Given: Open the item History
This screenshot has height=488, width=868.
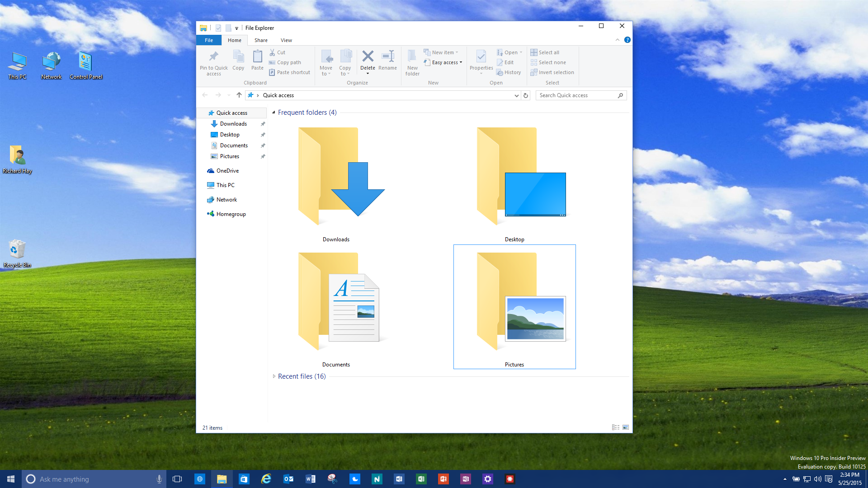Looking at the screenshot, I should point(509,72).
